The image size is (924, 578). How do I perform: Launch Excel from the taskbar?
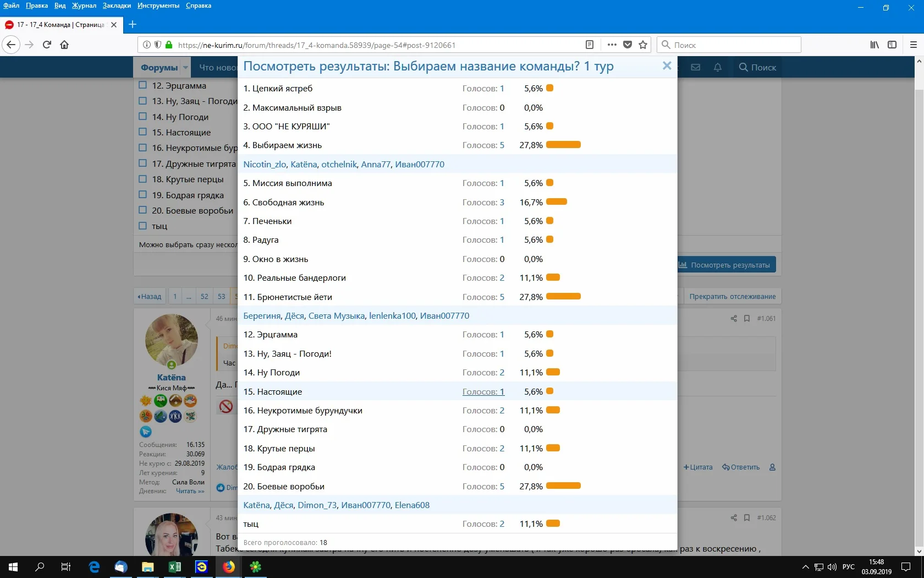[174, 566]
